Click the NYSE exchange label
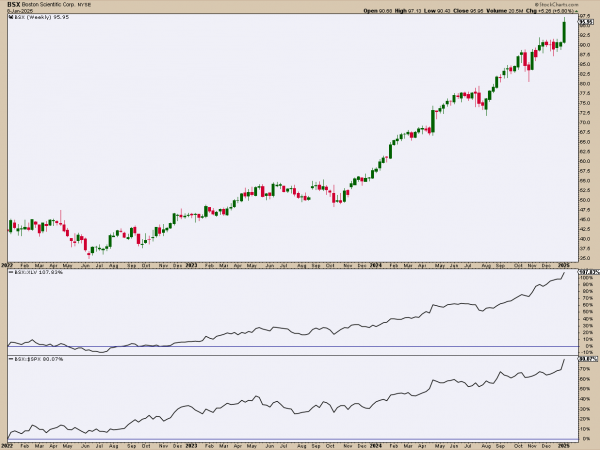 (85, 5)
